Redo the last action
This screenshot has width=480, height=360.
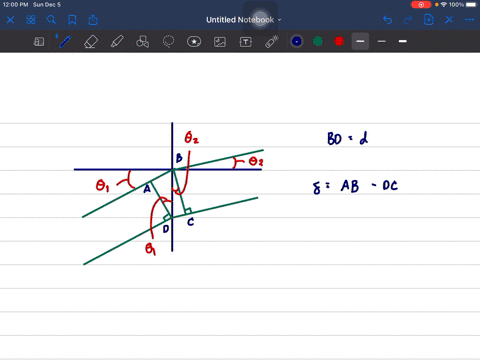pyautogui.click(x=408, y=20)
